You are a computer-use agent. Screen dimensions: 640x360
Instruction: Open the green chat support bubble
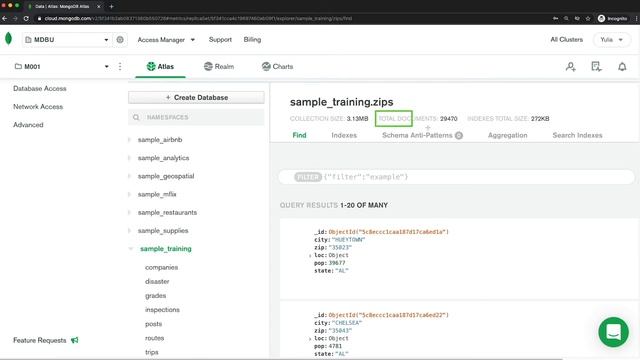tap(613, 332)
